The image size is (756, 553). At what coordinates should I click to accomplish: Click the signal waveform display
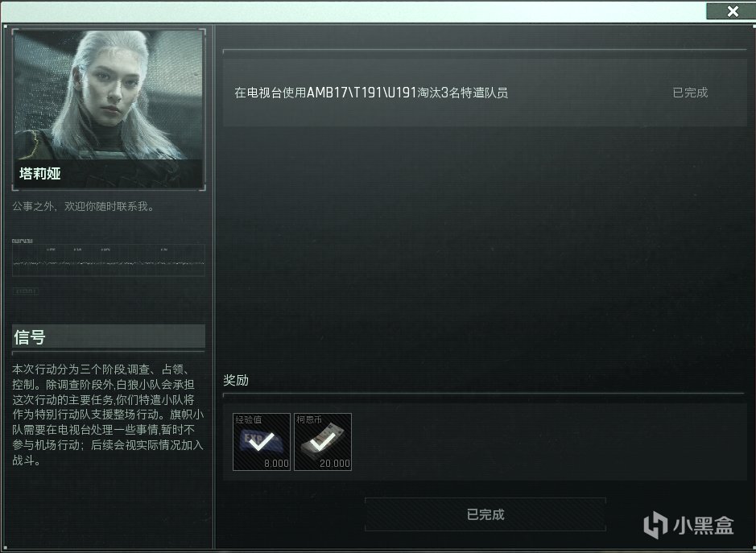(109, 260)
